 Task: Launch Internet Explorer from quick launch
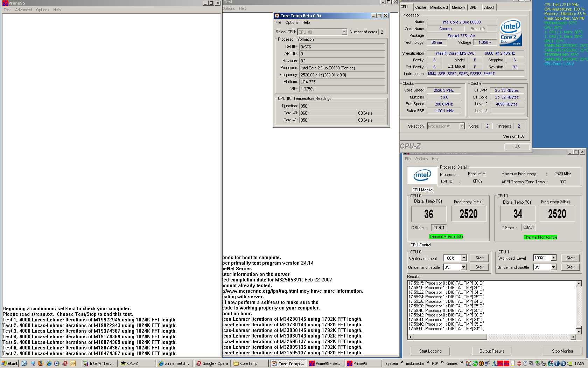pyautogui.click(x=49, y=363)
